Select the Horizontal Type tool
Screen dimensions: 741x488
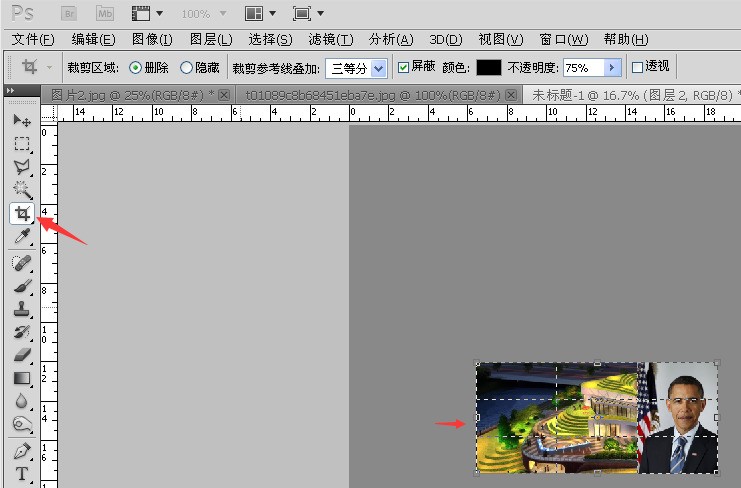pos(22,474)
